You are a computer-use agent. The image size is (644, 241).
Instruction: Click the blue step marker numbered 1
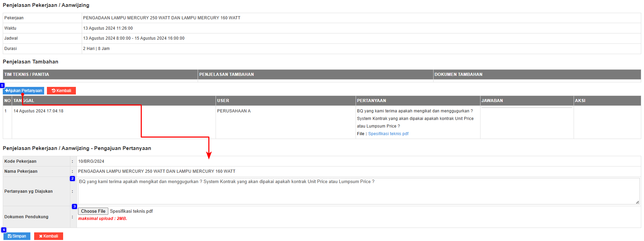click(x=2, y=85)
